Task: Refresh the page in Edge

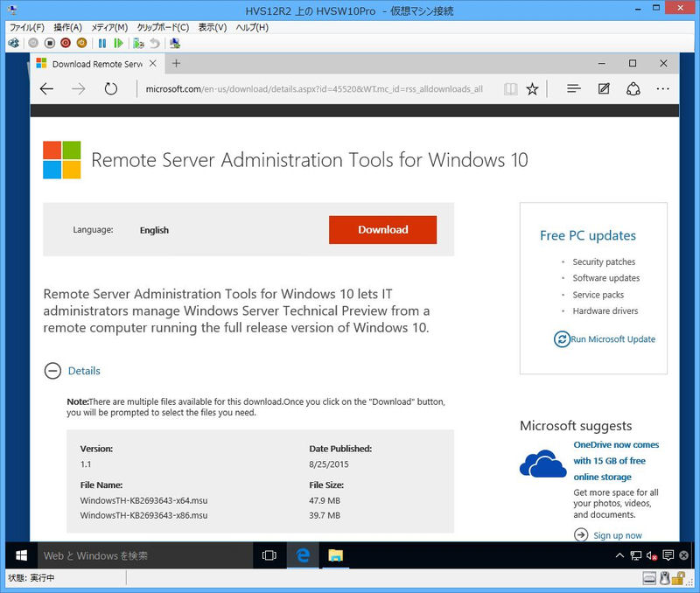Action: [111, 89]
